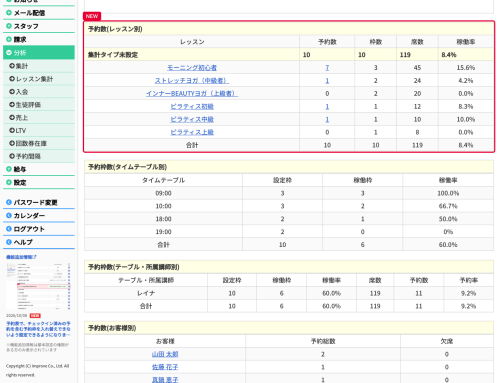Click the plus icon beside メール配信
Image resolution: width=500 pixels, height=383 pixels.
[x=9, y=13]
